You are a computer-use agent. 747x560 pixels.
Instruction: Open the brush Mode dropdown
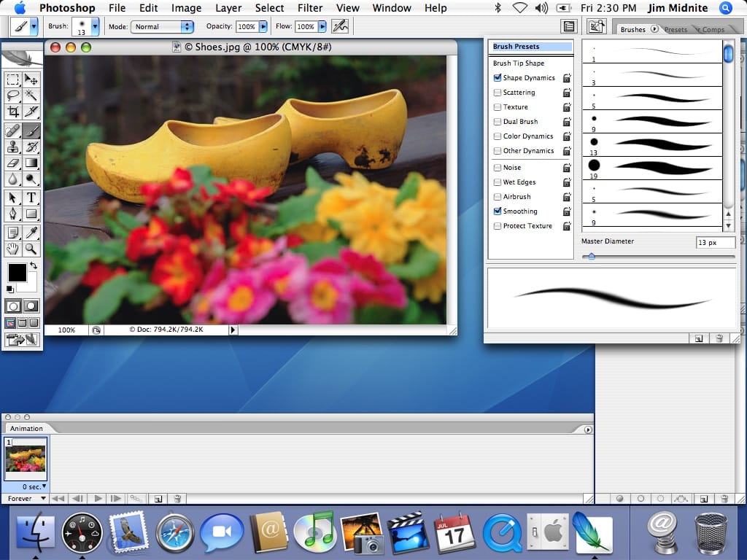(x=162, y=26)
